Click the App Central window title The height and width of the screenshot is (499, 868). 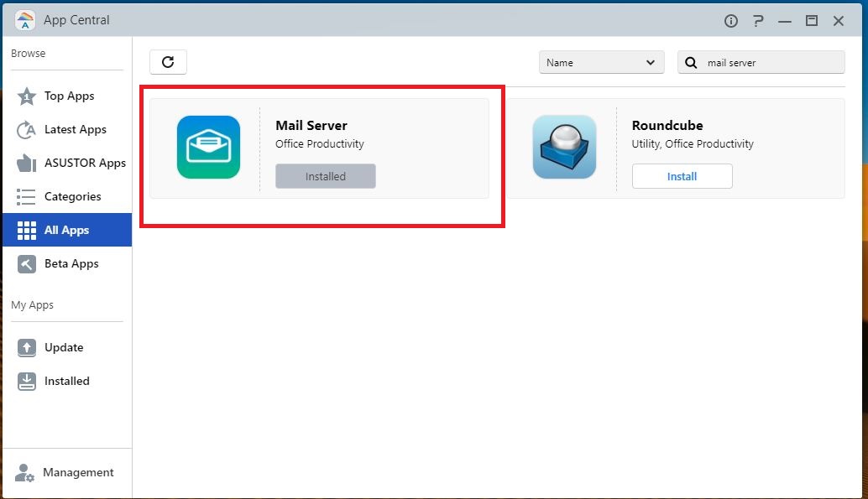coord(76,20)
